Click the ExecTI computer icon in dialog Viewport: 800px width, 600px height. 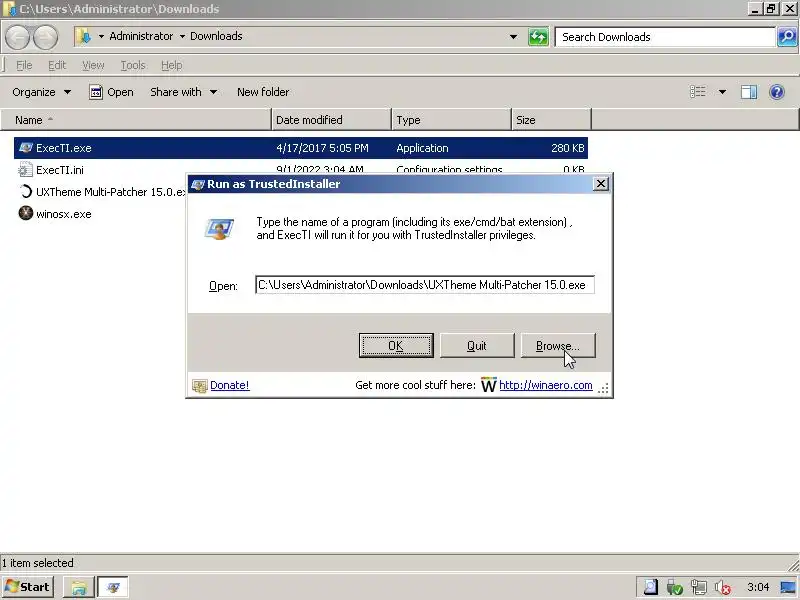(220, 229)
